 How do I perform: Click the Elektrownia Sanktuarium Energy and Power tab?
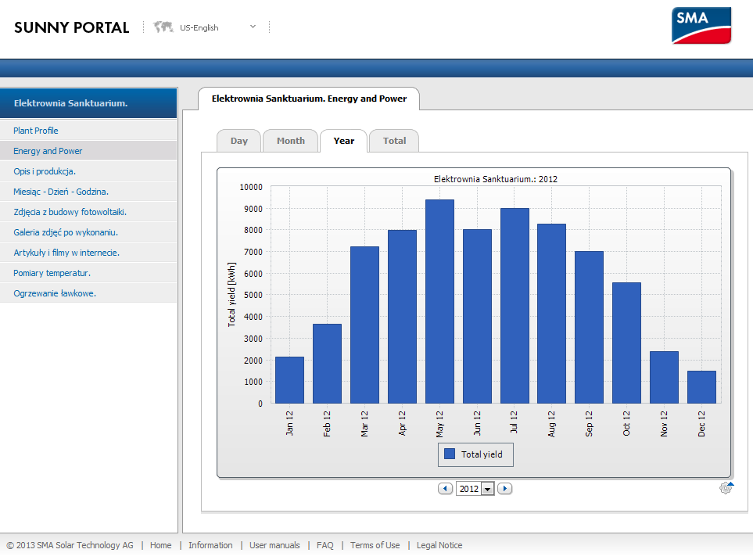click(x=309, y=99)
